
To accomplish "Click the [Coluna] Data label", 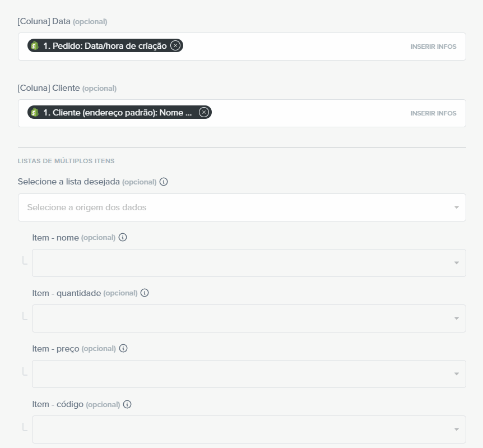I will (44, 21).
